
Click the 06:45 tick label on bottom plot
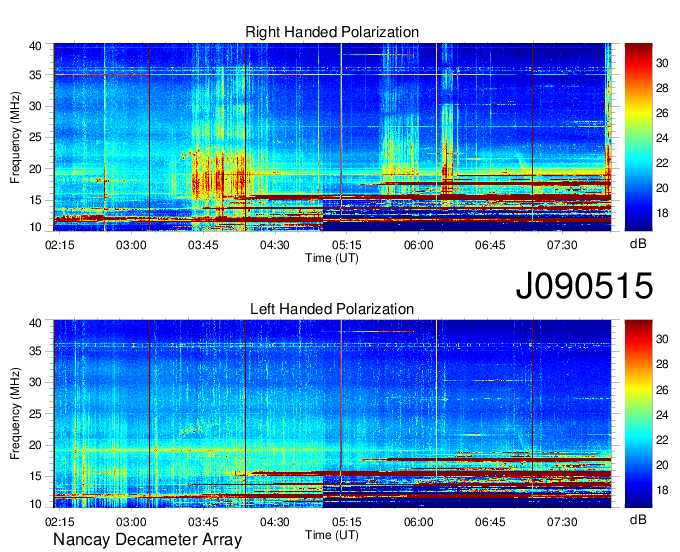tap(490, 522)
